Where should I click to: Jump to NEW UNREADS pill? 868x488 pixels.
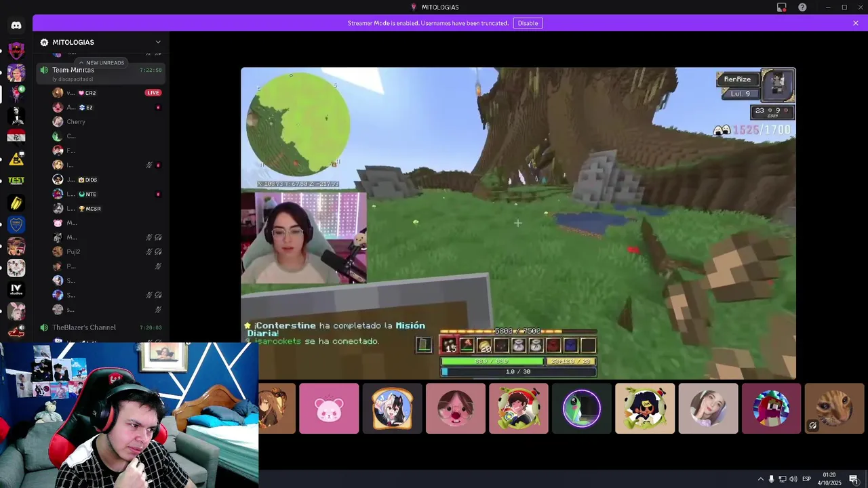click(x=102, y=62)
